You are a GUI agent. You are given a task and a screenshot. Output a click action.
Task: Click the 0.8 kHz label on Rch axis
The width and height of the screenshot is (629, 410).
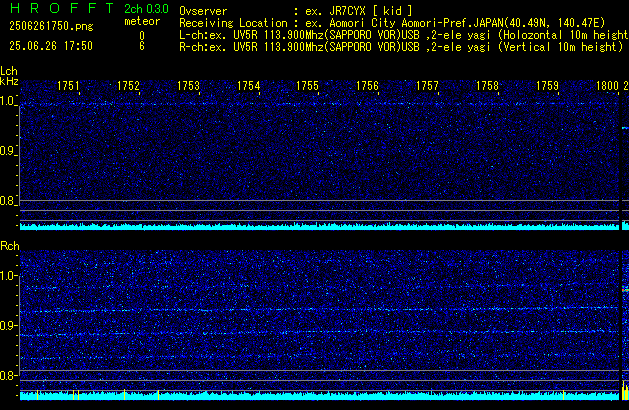click(x=7, y=376)
